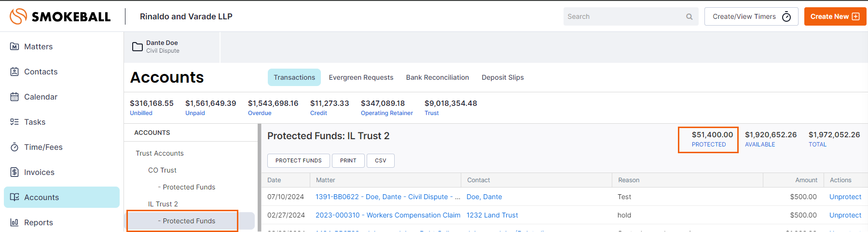Click the TOTAL amount link

(x=817, y=145)
